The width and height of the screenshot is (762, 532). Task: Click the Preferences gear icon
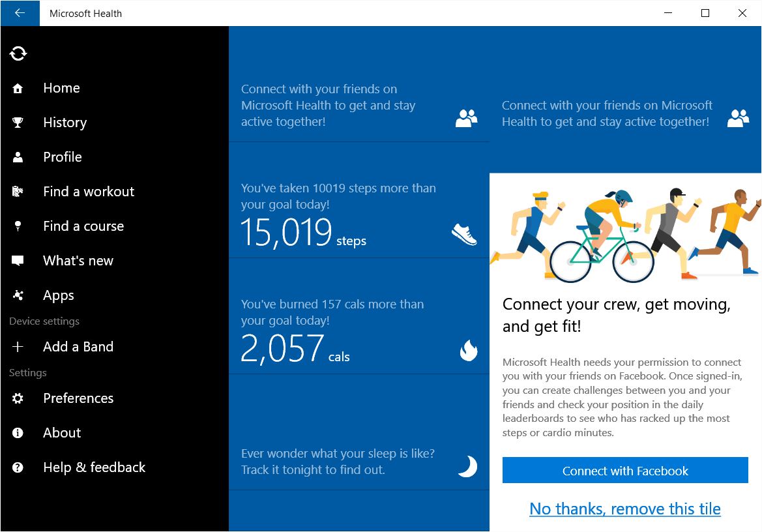tap(18, 398)
